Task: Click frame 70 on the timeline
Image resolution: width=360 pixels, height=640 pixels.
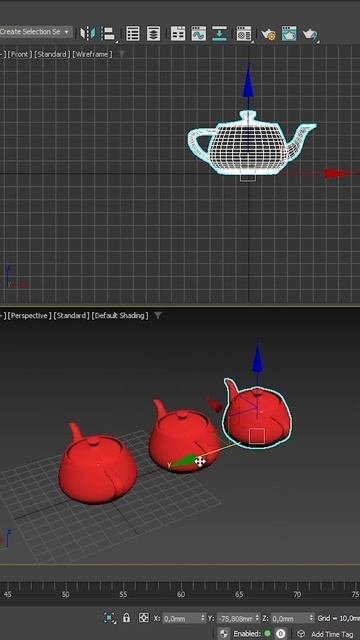Action: 297,594
